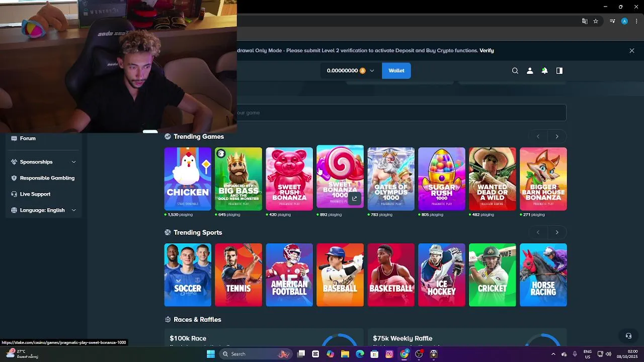Viewport: 644px width, 362px height.
Task: Open Microsoft Edge from the taskbar
Action: pos(360,354)
